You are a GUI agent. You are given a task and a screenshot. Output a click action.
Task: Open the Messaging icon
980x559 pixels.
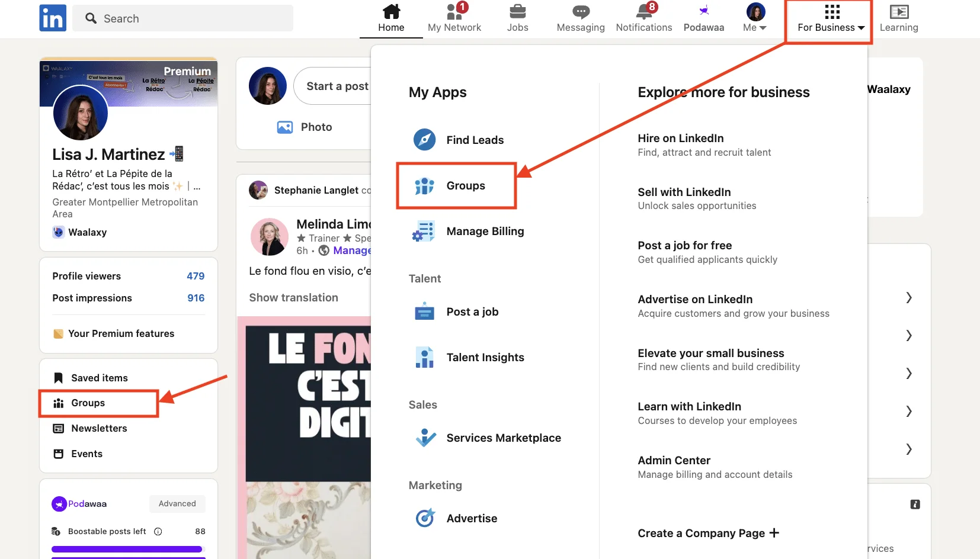(x=581, y=18)
